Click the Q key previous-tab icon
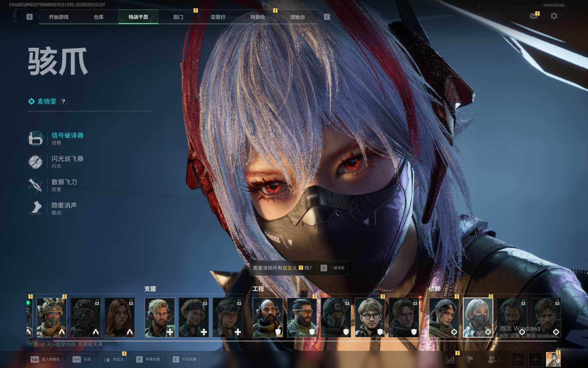 pyautogui.click(x=29, y=17)
